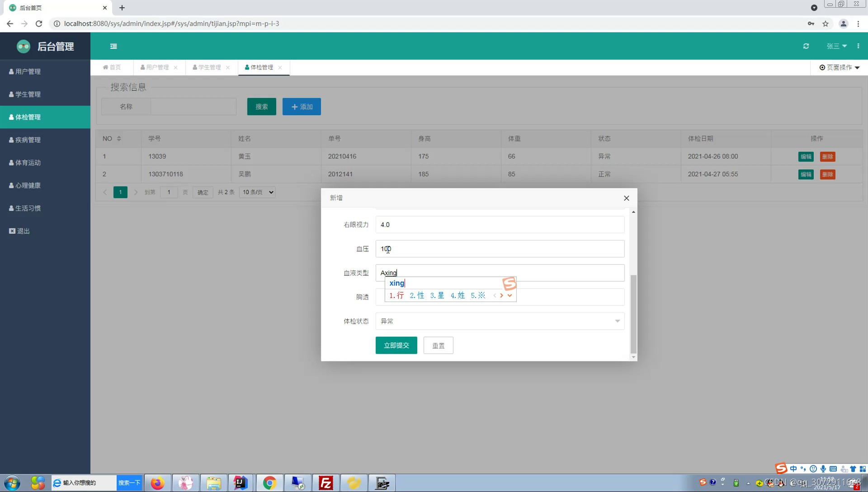Sort the table by the NO column arrows
The width and height of the screenshot is (868, 492).
coord(119,138)
